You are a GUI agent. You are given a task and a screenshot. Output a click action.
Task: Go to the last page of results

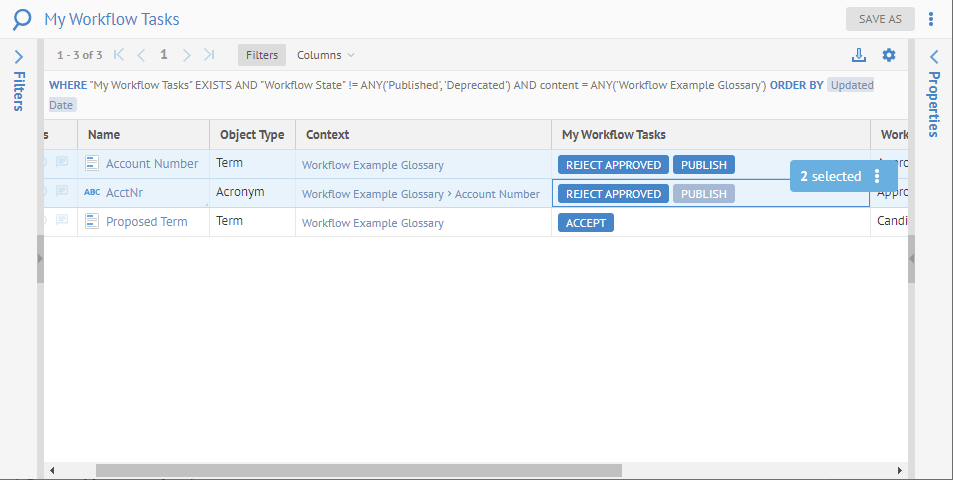209,55
